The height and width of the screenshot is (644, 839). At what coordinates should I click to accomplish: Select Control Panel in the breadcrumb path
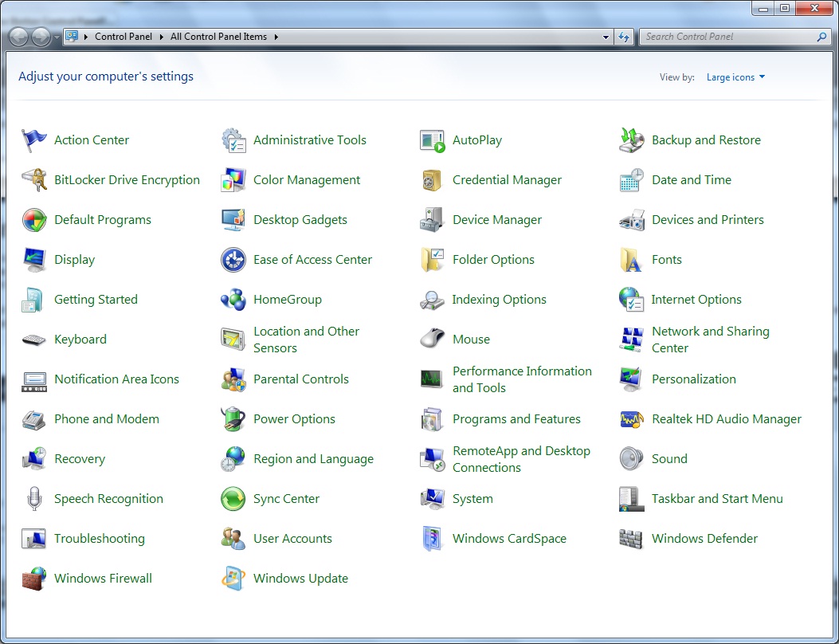123,37
